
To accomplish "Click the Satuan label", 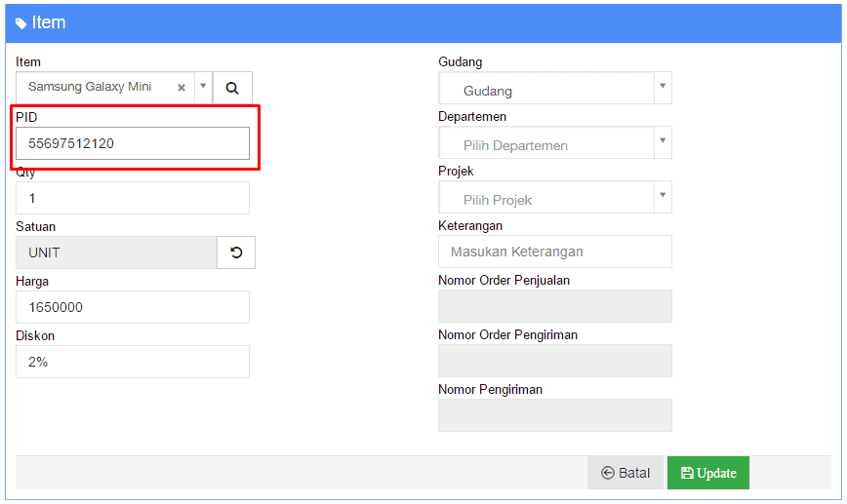I will 35,226.
